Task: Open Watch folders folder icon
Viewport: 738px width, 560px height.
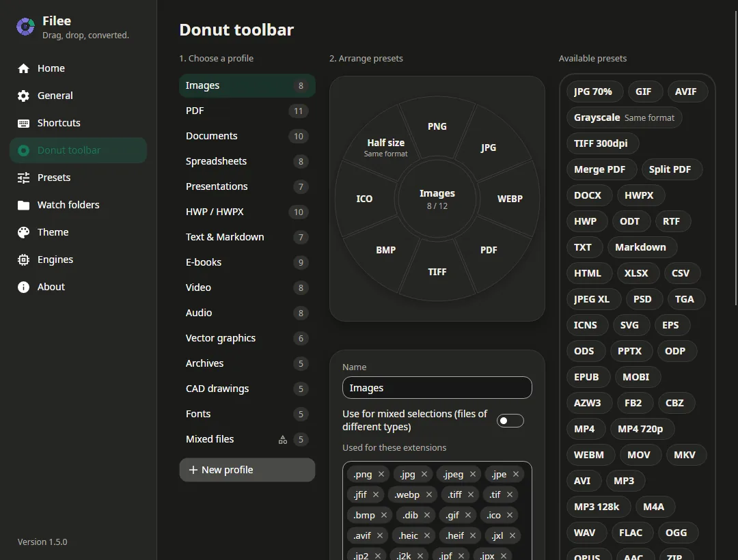Action: point(23,205)
